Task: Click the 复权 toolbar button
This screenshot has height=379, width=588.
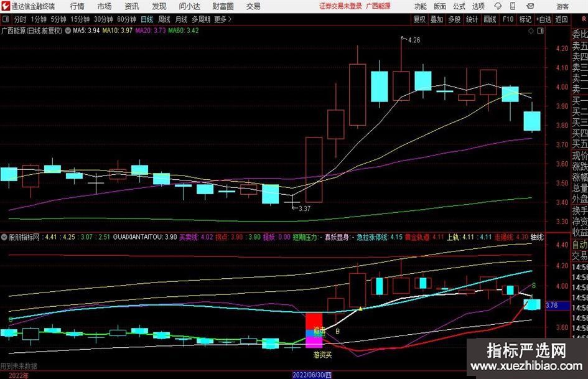Action: pyautogui.click(x=419, y=19)
